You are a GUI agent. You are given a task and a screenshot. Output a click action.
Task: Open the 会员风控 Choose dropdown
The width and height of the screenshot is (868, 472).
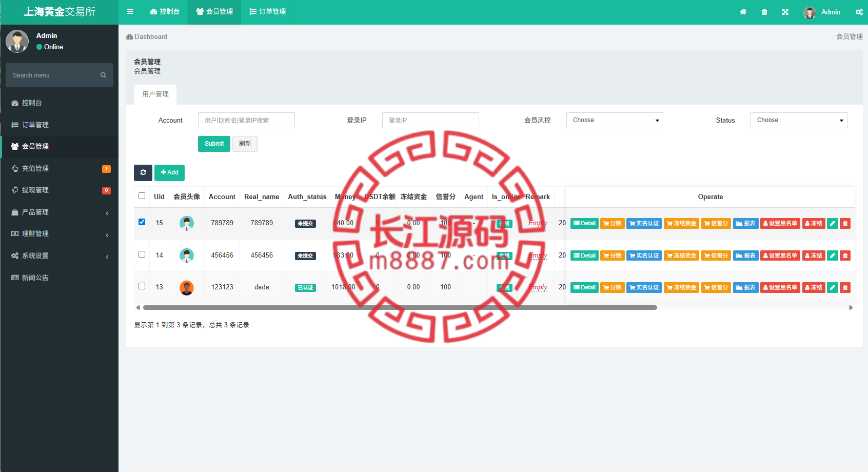tap(615, 120)
